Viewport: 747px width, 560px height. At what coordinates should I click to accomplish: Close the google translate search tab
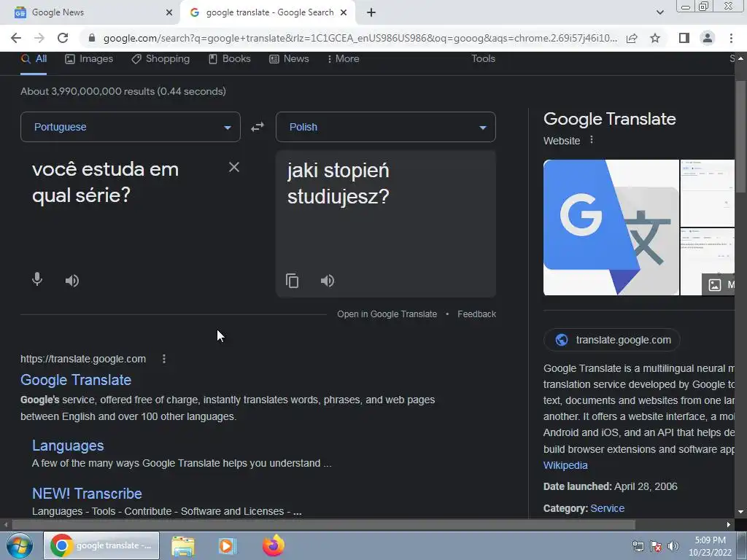(344, 13)
